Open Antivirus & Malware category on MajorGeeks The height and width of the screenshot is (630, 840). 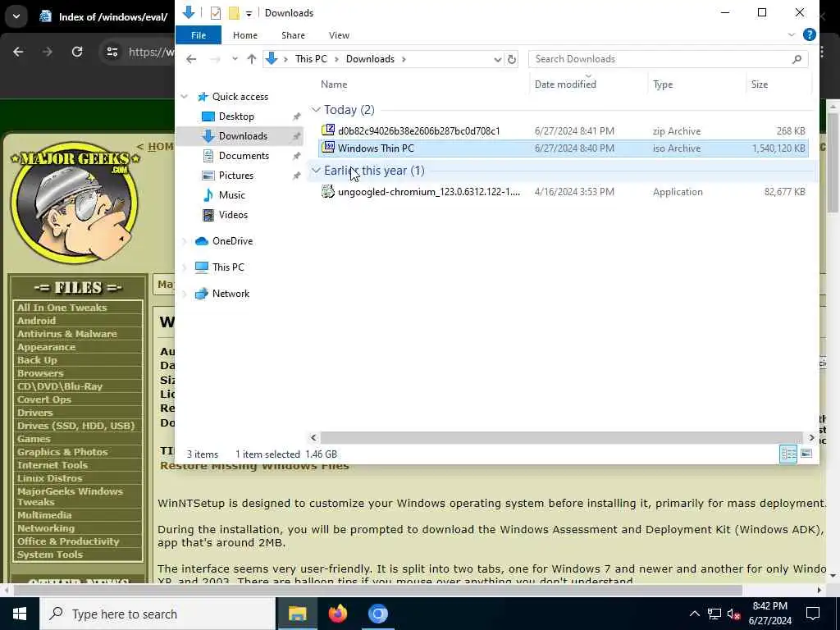tap(67, 334)
